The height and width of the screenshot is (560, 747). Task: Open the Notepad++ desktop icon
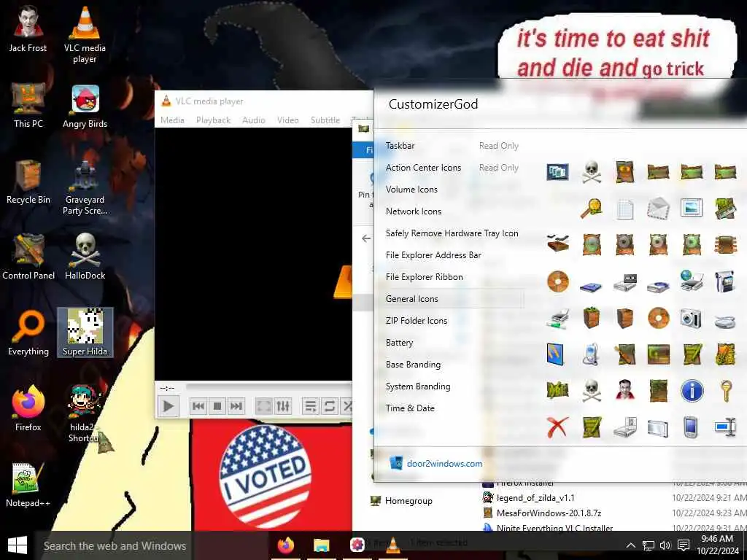click(x=28, y=484)
